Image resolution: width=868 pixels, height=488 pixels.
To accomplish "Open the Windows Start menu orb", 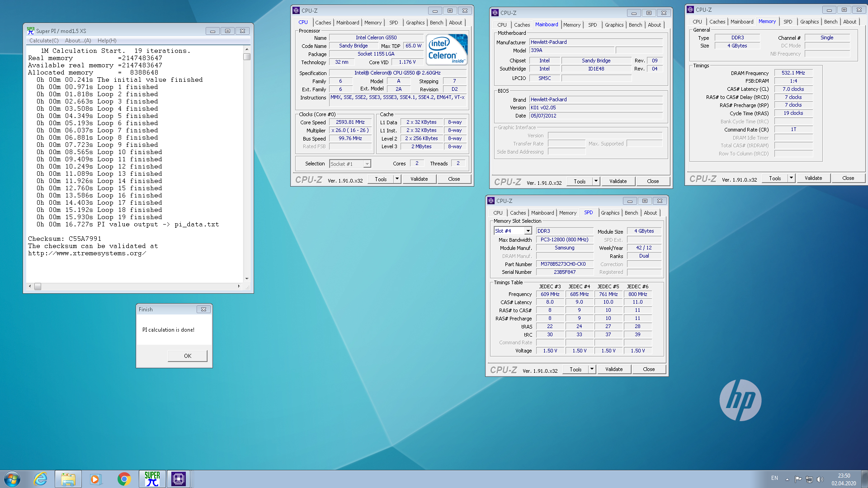I will [x=12, y=479].
